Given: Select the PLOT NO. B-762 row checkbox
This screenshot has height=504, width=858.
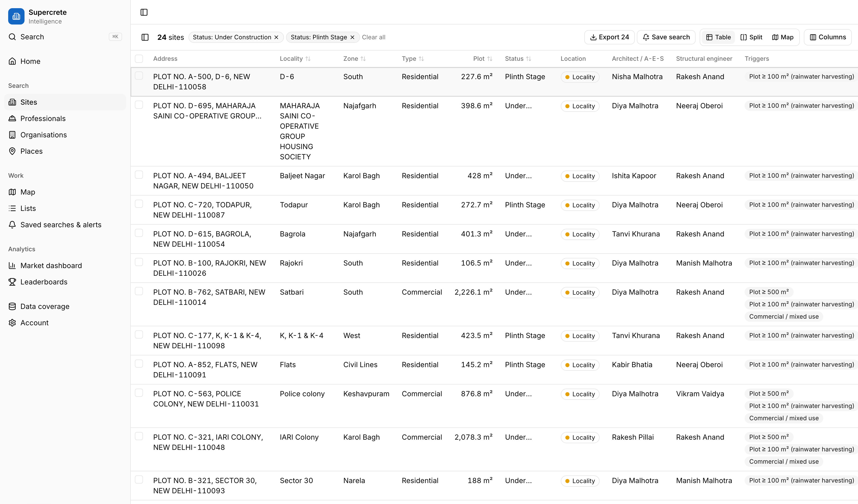Looking at the screenshot, I should 139,291.
